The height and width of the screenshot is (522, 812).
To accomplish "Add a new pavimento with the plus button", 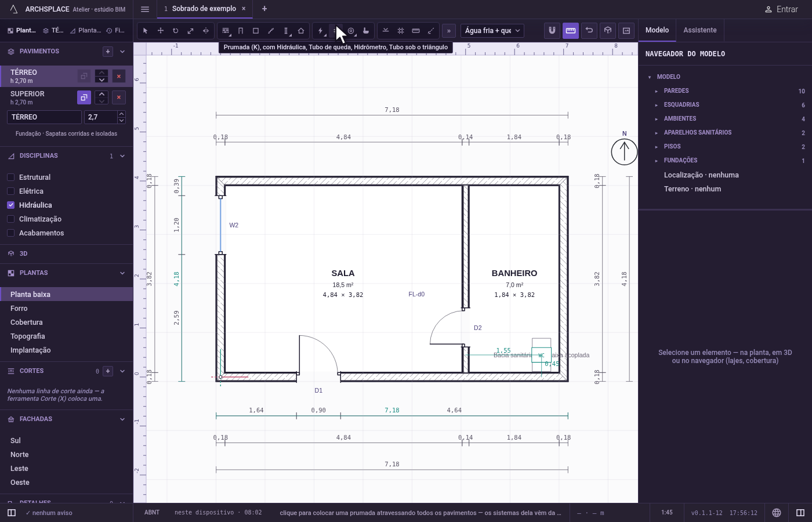I will click(x=108, y=52).
